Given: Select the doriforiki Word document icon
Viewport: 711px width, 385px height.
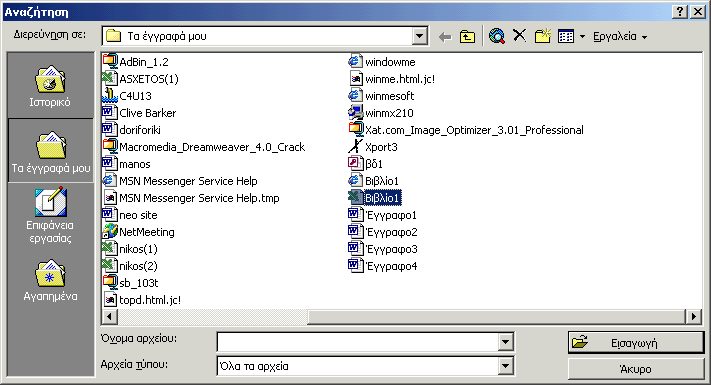Looking at the screenshot, I should click(110, 130).
